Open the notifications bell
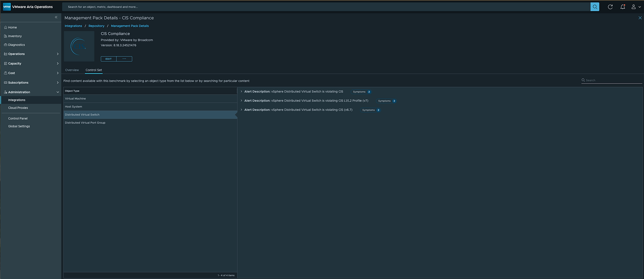 [623, 7]
